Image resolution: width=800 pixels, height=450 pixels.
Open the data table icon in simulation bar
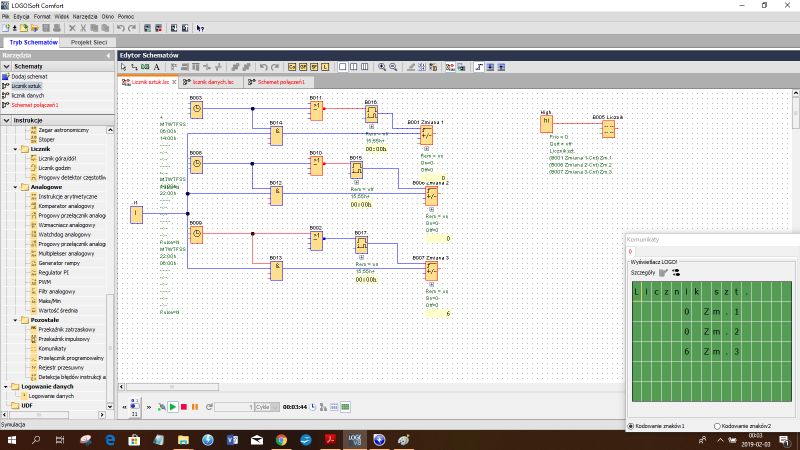[334, 407]
